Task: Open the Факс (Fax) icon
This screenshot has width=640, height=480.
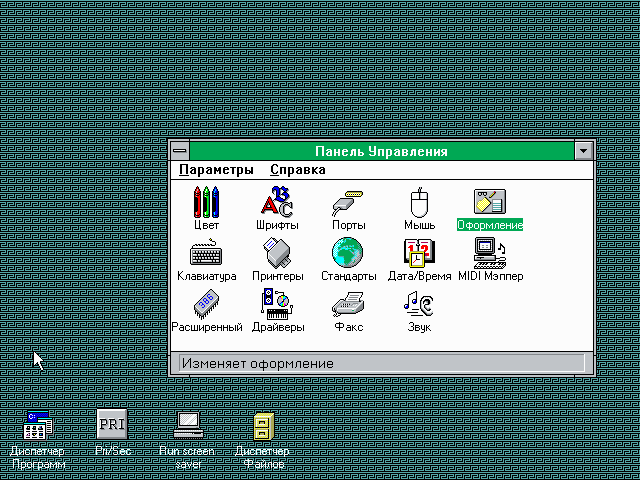Action: 348,304
